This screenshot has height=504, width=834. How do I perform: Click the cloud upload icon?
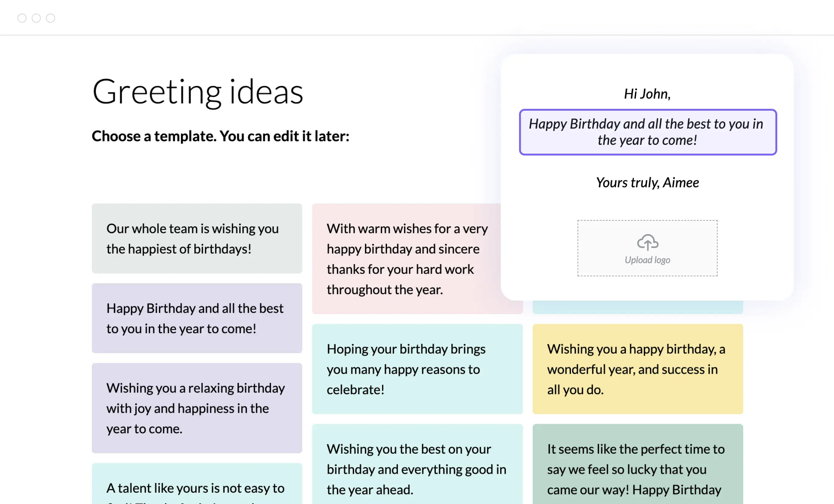[x=648, y=242]
